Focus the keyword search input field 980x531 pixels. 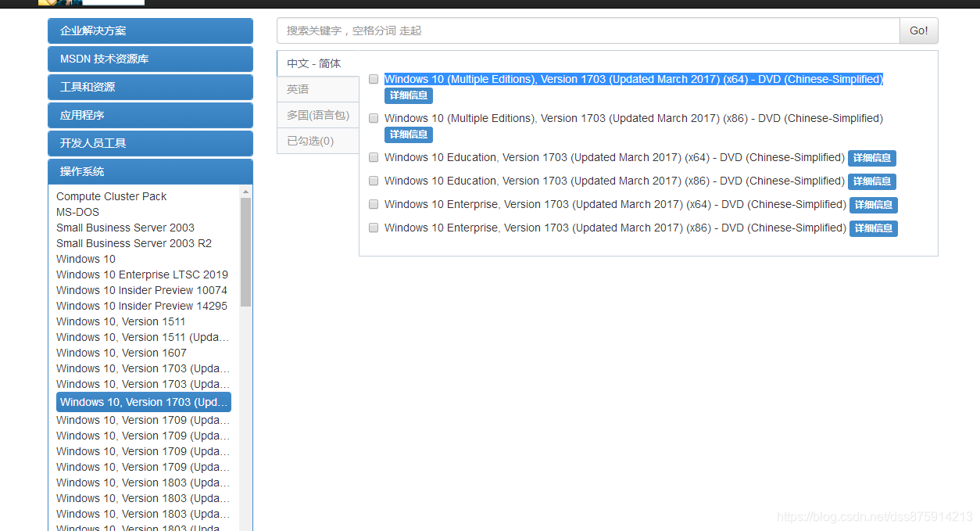588,30
